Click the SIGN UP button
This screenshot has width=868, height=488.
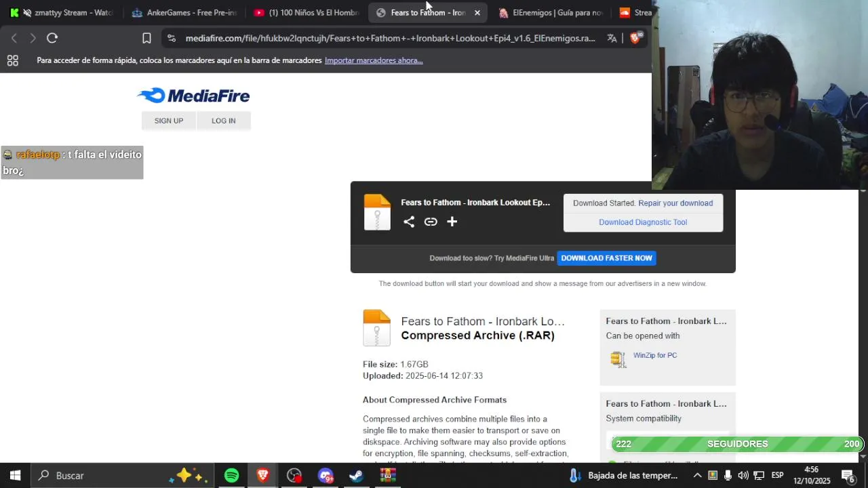tap(169, 121)
